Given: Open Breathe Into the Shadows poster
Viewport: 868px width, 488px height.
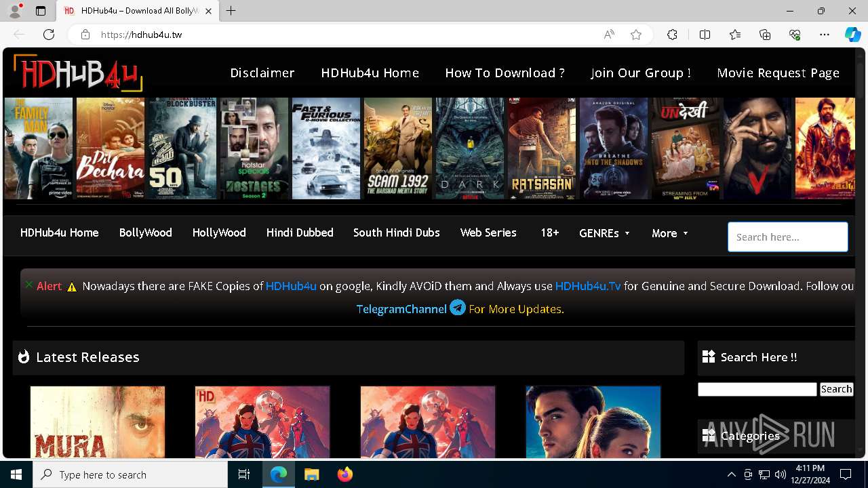Looking at the screenshot, I should (614, 148).
